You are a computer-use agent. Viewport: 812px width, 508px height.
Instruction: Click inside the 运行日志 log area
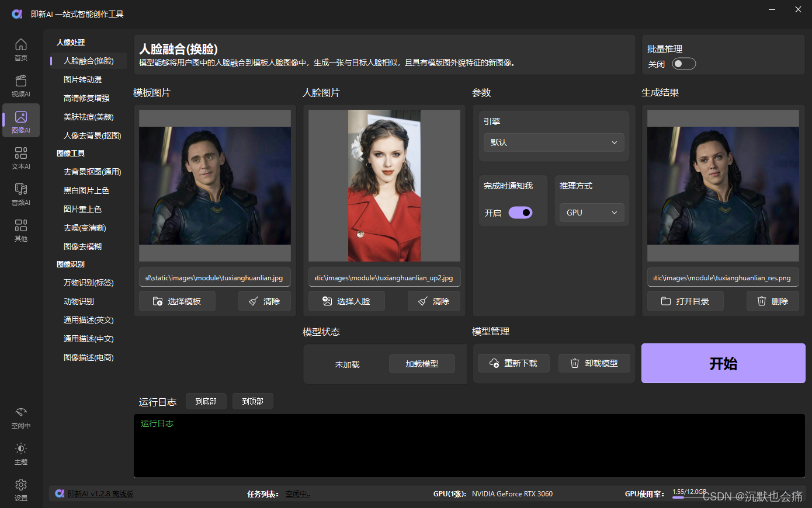(x=470, y=446)
